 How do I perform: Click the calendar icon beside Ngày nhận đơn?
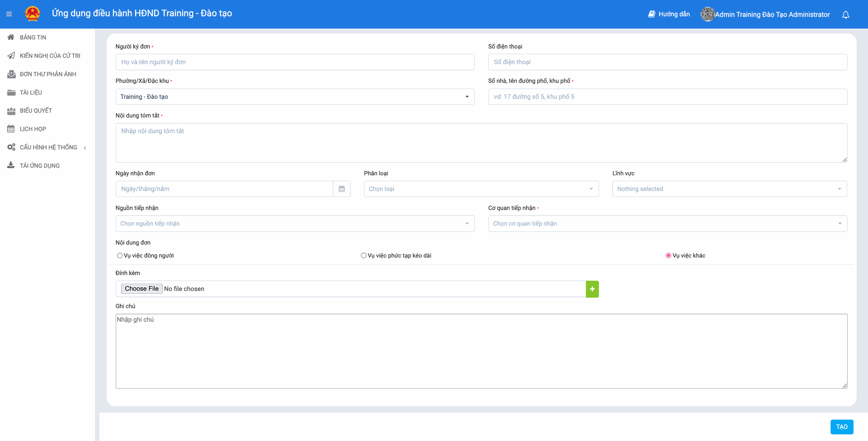[342, 189]
